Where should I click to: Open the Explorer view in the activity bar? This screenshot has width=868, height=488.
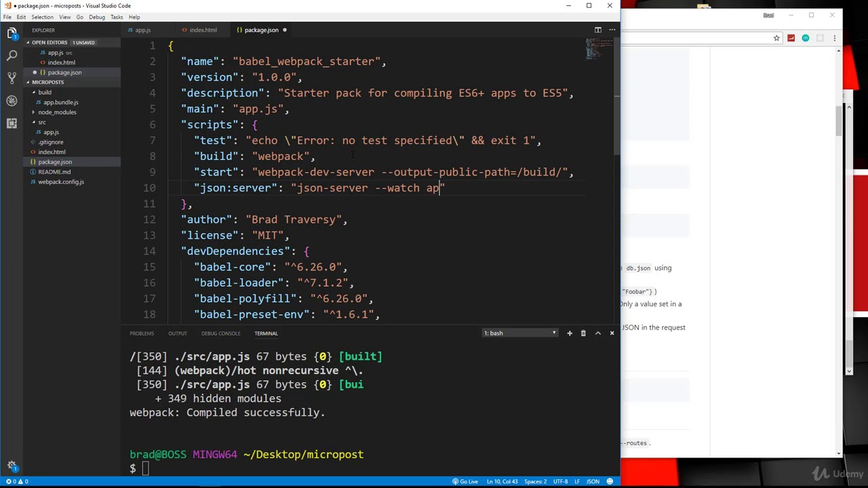pyautogui.click(x=12, y=33)
